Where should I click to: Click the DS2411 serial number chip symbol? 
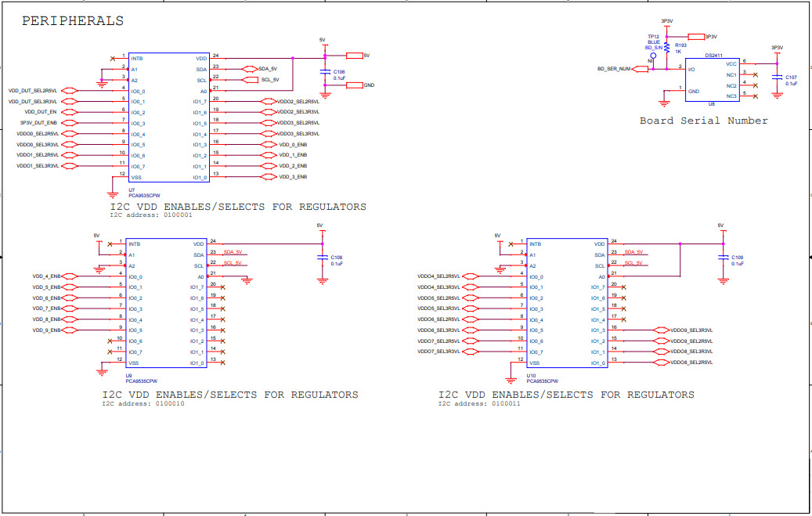(x=712, y=78)
